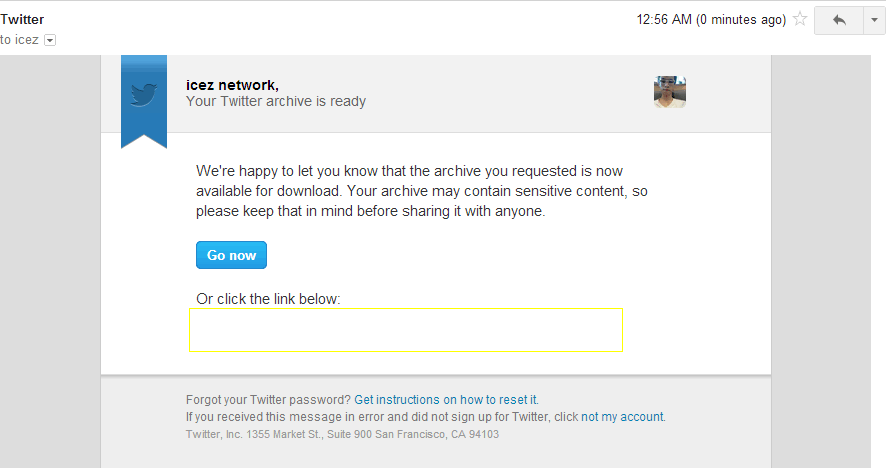The image size is (886, 468).
Task: Select the "icez network," greeting heading
Action: coord(232,85)
